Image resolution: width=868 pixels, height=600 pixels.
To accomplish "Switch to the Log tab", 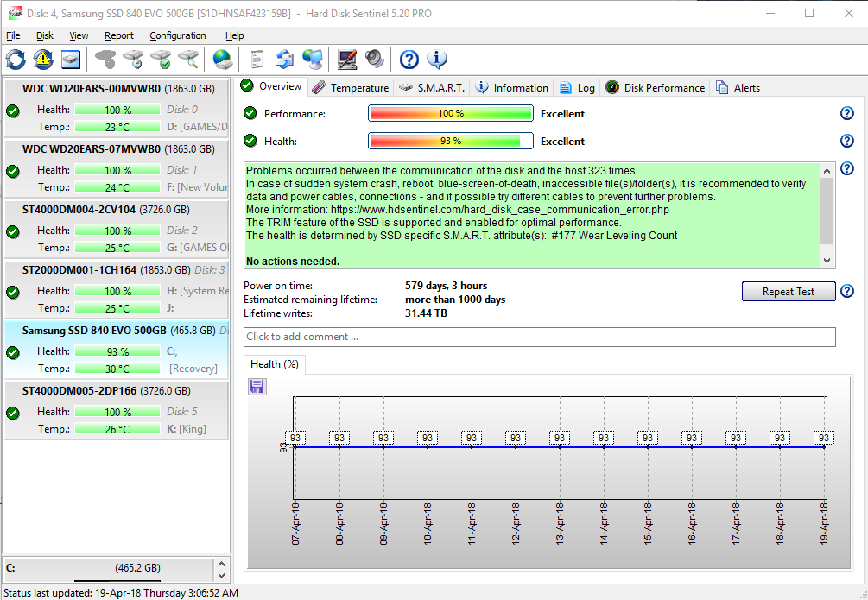I will point(578,87).
